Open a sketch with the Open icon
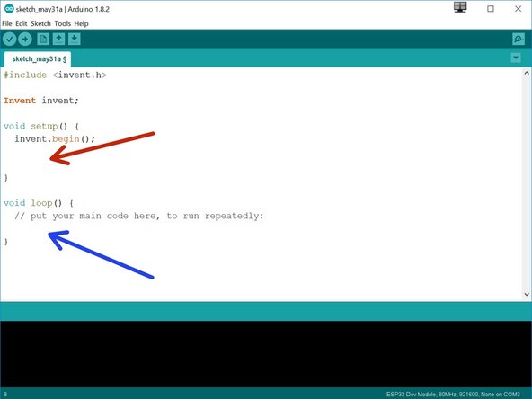 [x=58, y=39]
